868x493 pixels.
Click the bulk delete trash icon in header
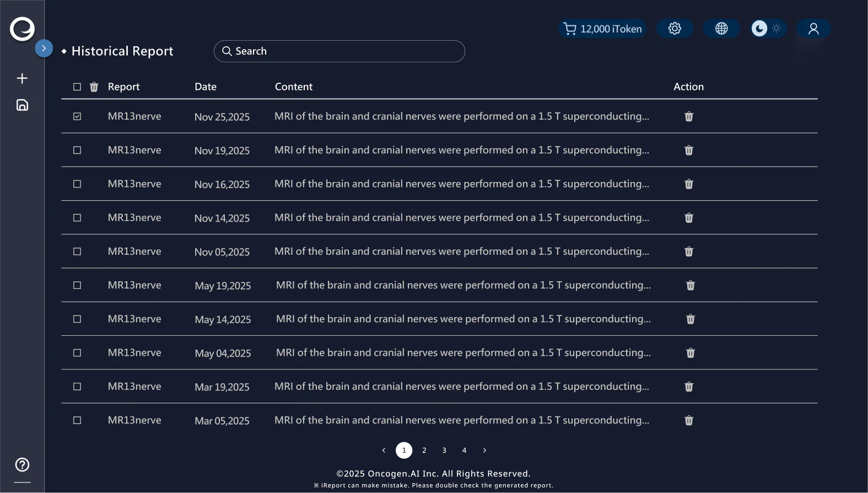94,87
